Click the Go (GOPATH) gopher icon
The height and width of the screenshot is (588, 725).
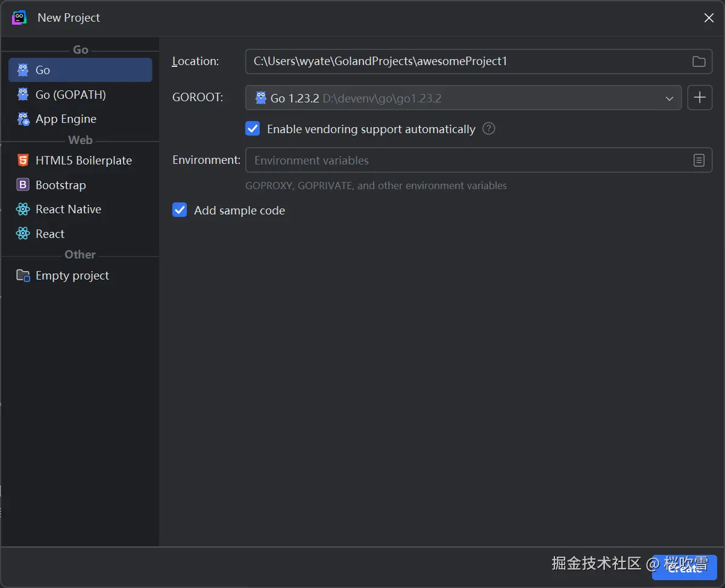click(x=23, y=95)
